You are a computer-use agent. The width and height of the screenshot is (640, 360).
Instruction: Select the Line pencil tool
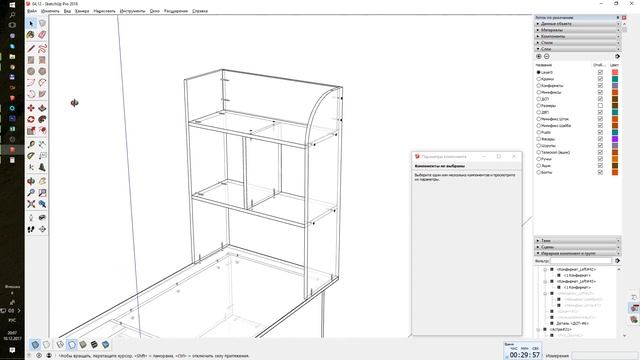pyautogui.click(x=31, y=49)
